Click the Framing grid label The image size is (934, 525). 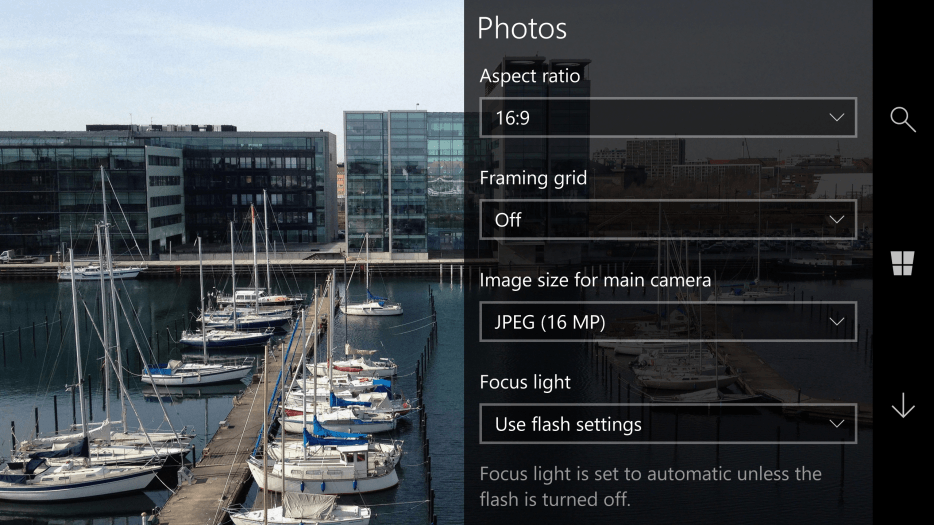click(x=533, y=178)
